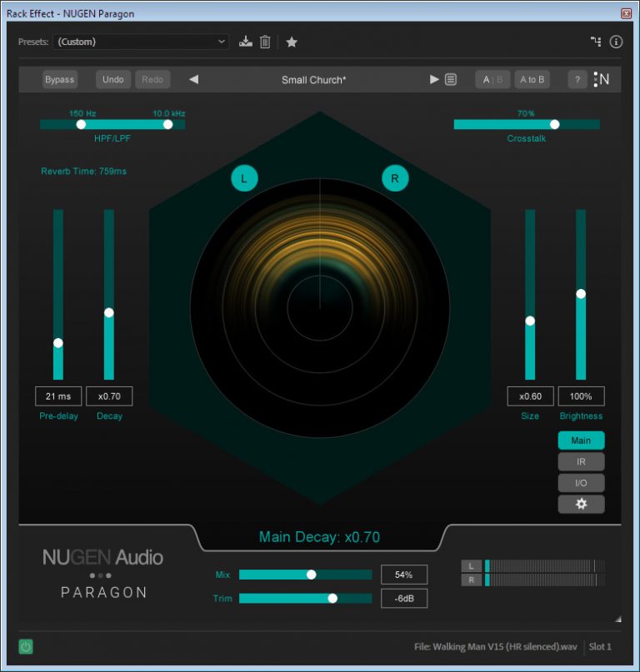Click the Brightness 100% value field
640x672 pixels.
pyautogui.click(x=581, y=396)
